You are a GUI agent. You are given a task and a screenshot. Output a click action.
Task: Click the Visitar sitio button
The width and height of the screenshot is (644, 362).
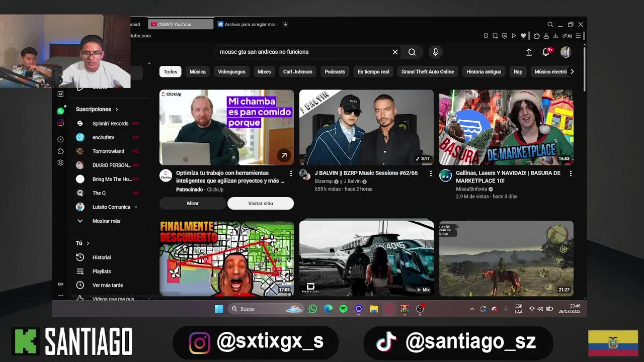261,203
